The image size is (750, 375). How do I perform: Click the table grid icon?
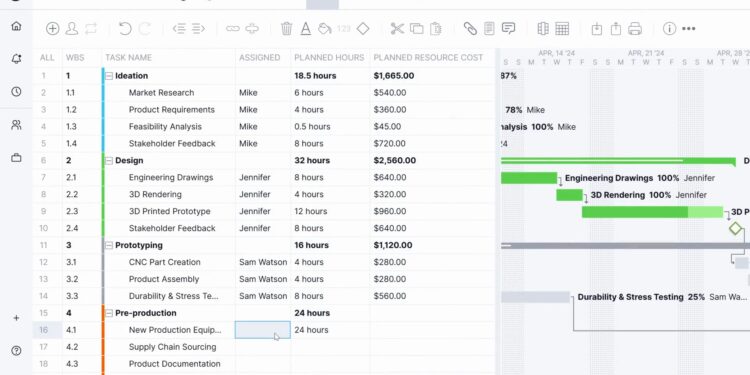point(562,29)
